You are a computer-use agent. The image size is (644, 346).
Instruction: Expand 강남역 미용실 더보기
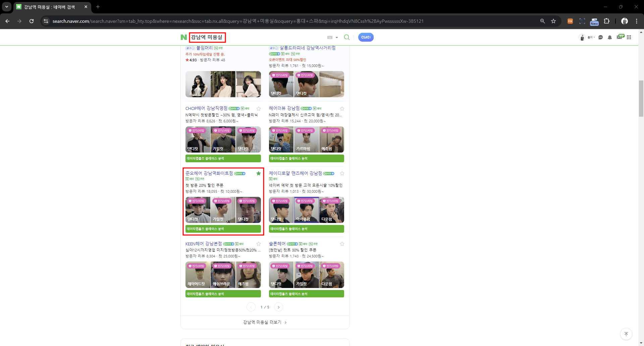point(265,322)
